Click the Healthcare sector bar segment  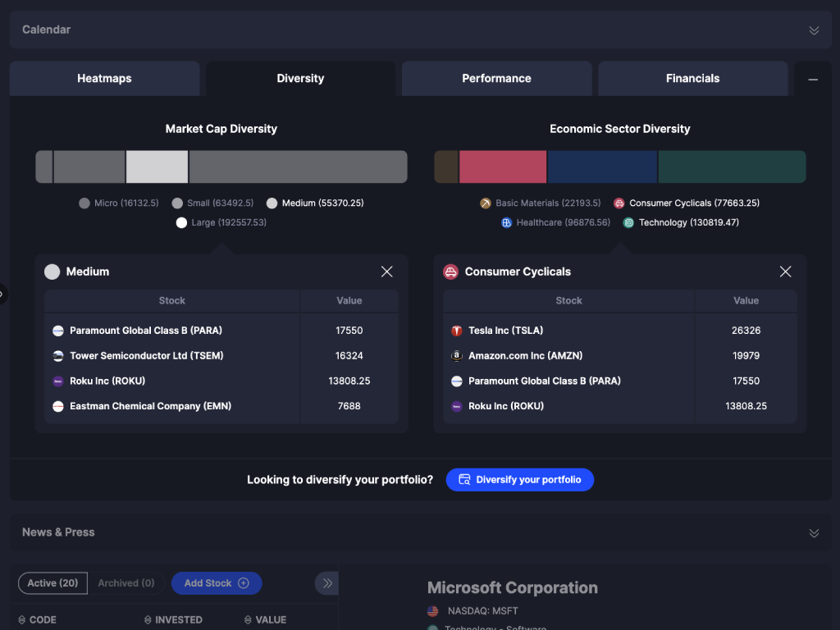coord(602,167)
